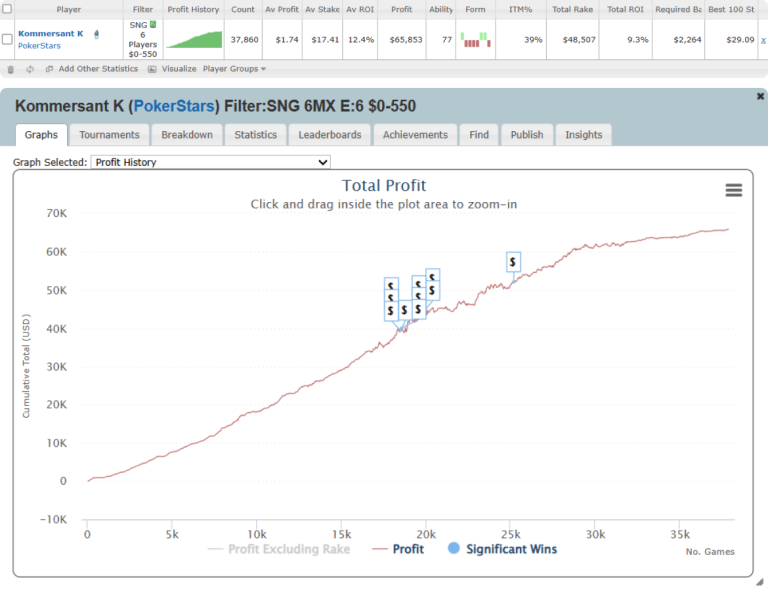Image resolution: width=768 pixels, height=591 pixels.
Task: Click the significant-win dollar marker near 25k games
Action: [x=513, y=262]
